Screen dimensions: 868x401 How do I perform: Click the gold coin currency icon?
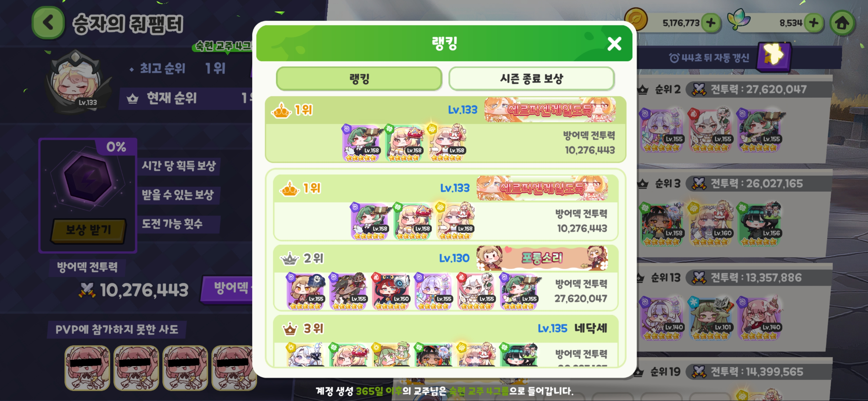click(x=635, y=19)
